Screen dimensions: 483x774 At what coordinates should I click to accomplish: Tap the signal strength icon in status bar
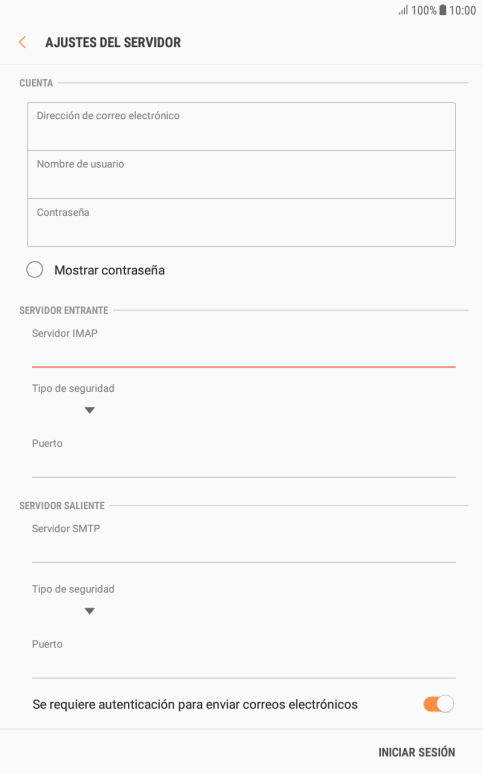coord(403,10)
